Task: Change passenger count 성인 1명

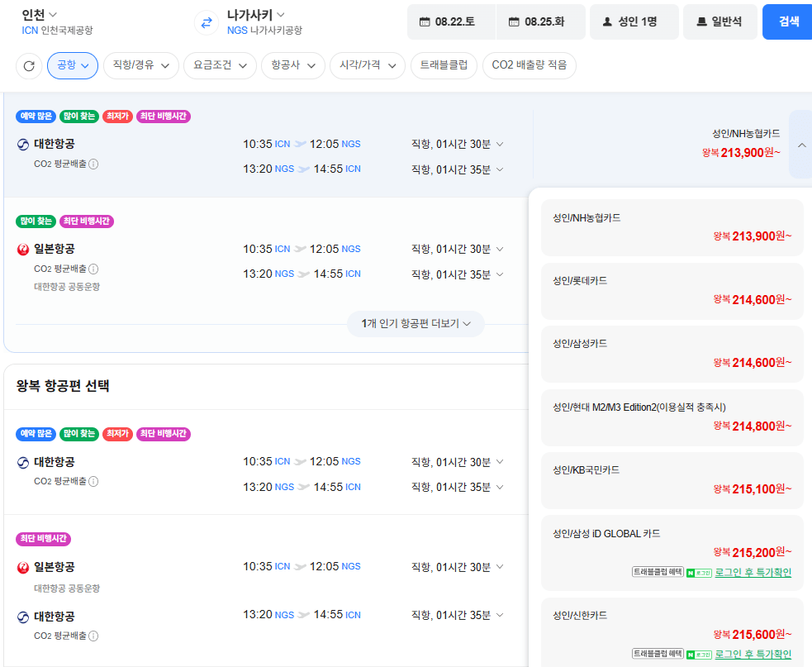Action: point(634,21)
